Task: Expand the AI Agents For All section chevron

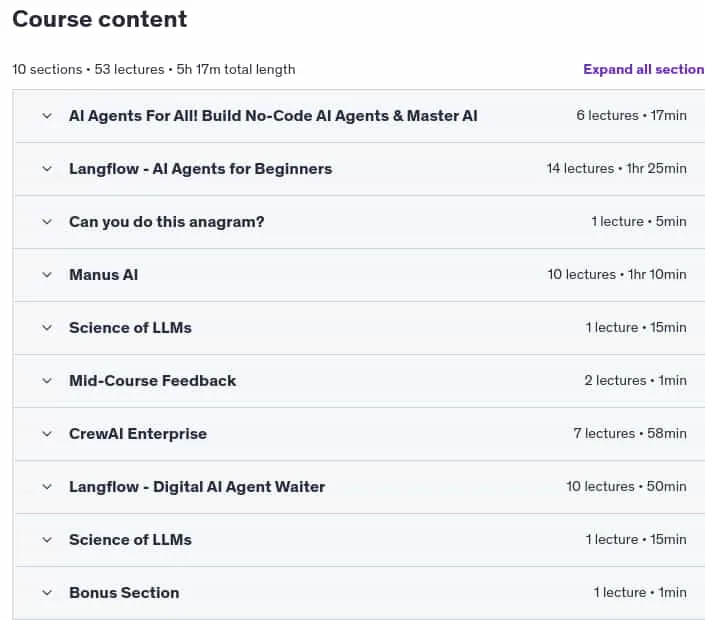Action: 47,116
